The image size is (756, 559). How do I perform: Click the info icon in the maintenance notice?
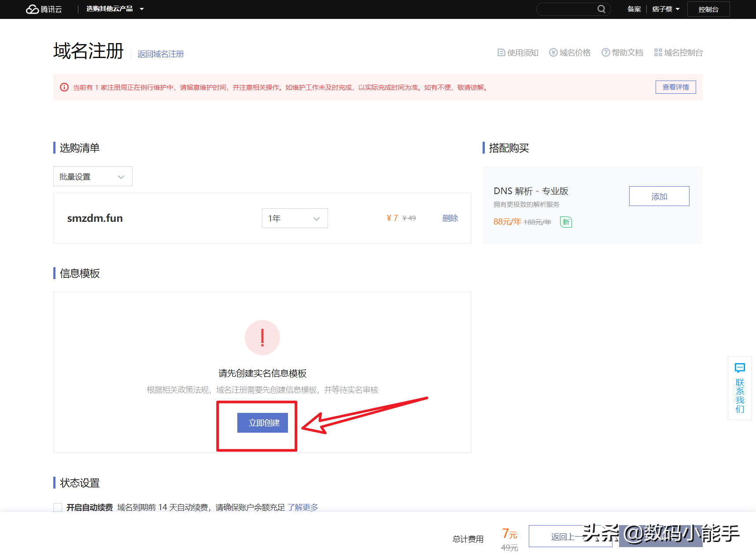coord(64,87)
